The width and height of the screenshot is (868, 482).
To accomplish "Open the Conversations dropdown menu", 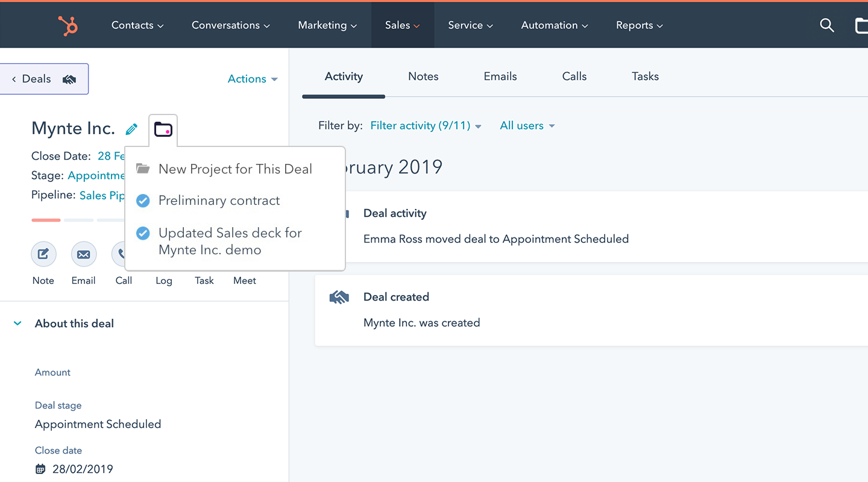I will pyautogui.click(x=231, y=25).
